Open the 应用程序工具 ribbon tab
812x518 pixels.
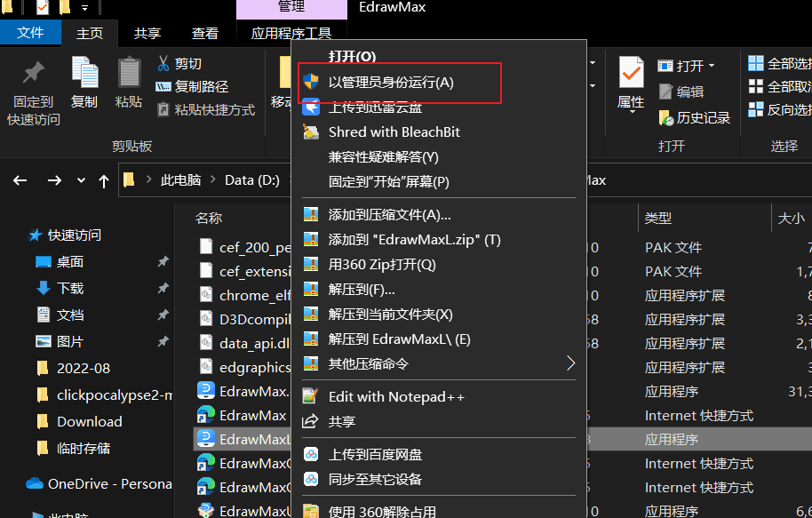click(x=291, y=34)
